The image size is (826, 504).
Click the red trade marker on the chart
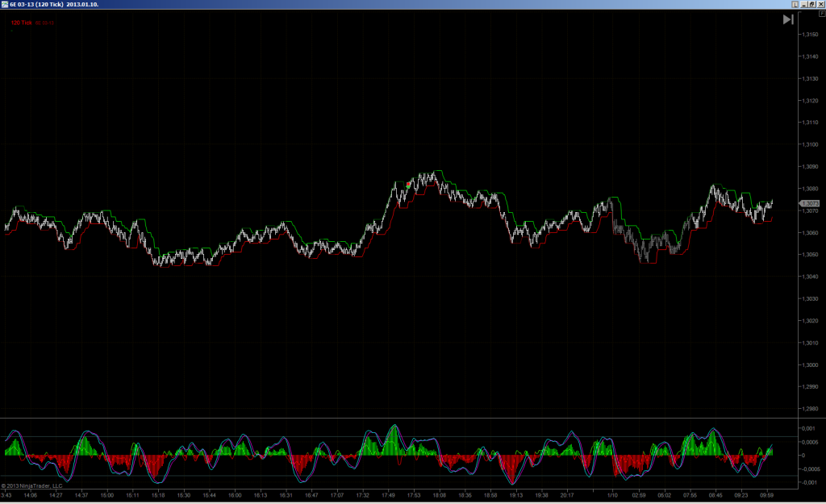click(x=408, y=185)
